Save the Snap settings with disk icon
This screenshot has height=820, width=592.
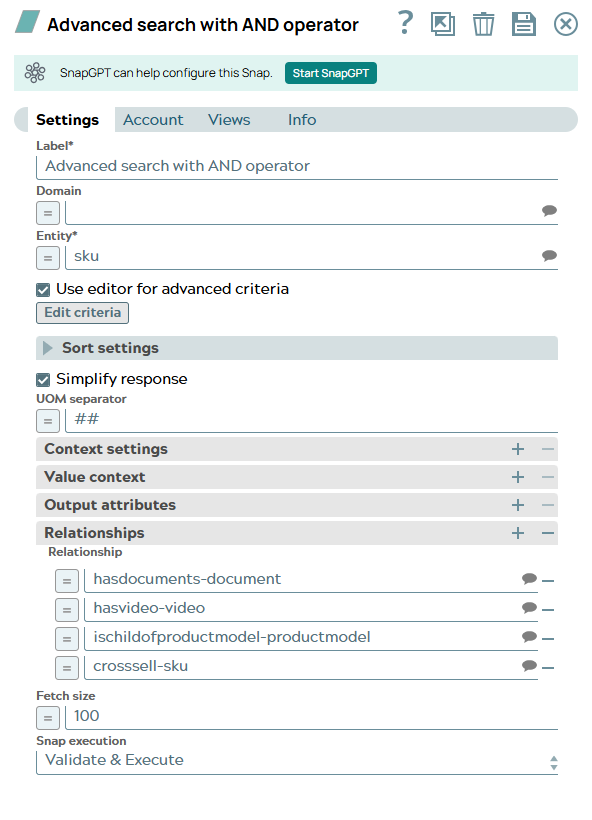524,24
